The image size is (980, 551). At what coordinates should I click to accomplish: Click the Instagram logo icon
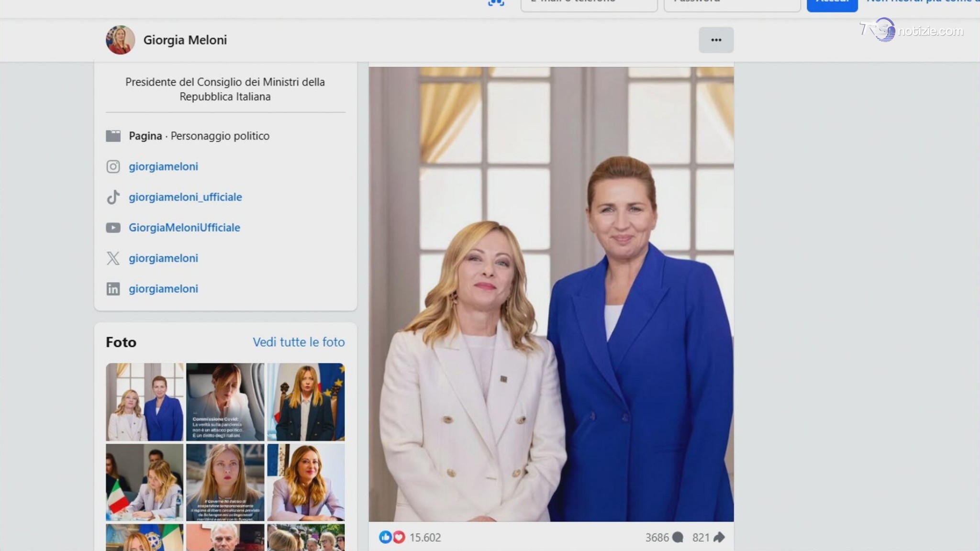[113, 166]
